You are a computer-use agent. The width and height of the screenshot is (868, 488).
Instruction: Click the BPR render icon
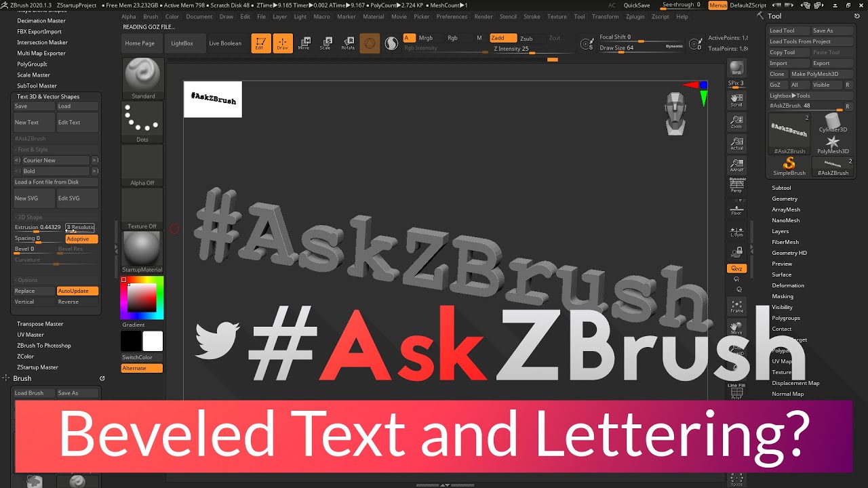(x=736, y=68)
